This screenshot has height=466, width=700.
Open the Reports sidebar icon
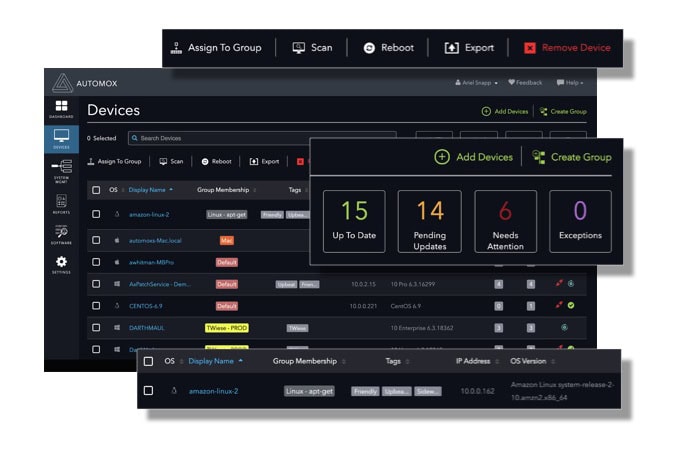pyautogui.click(x=61, y=203)
